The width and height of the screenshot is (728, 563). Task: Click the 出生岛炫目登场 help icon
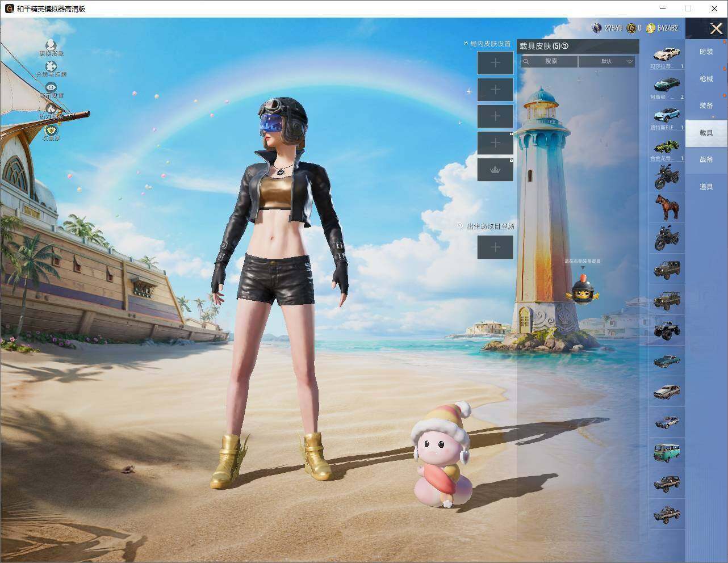(461, 226)
